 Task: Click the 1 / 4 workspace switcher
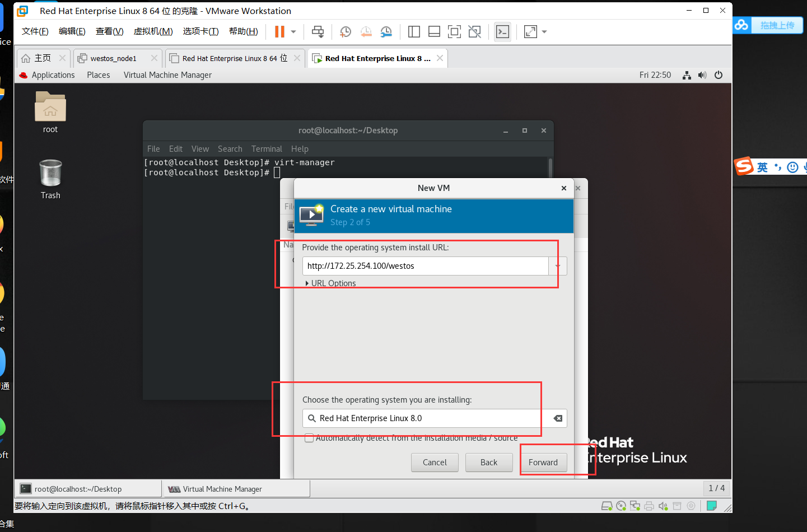(x=716, y=488)
